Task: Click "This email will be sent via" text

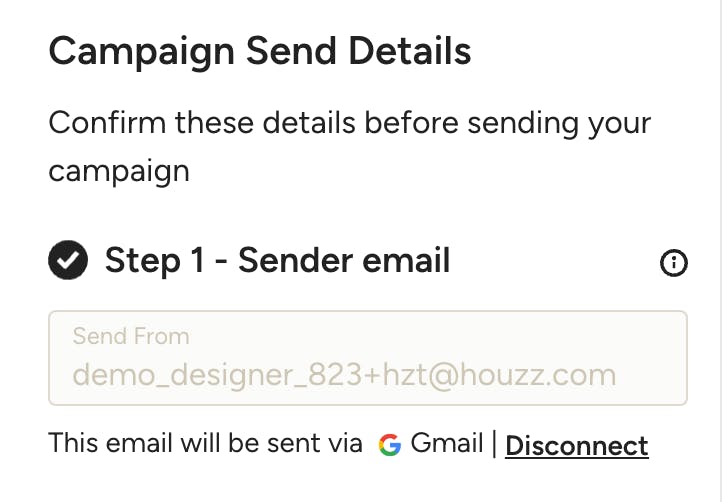Action: coord(205,444)
